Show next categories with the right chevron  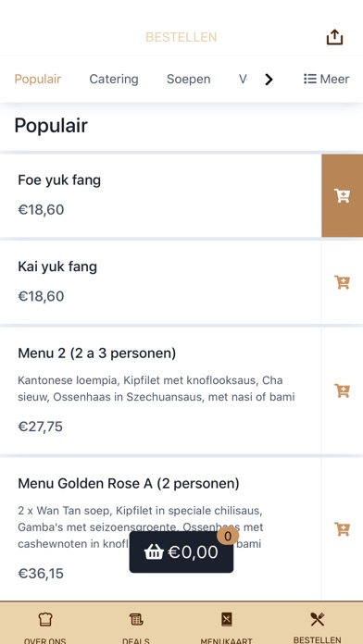point(269,80)
